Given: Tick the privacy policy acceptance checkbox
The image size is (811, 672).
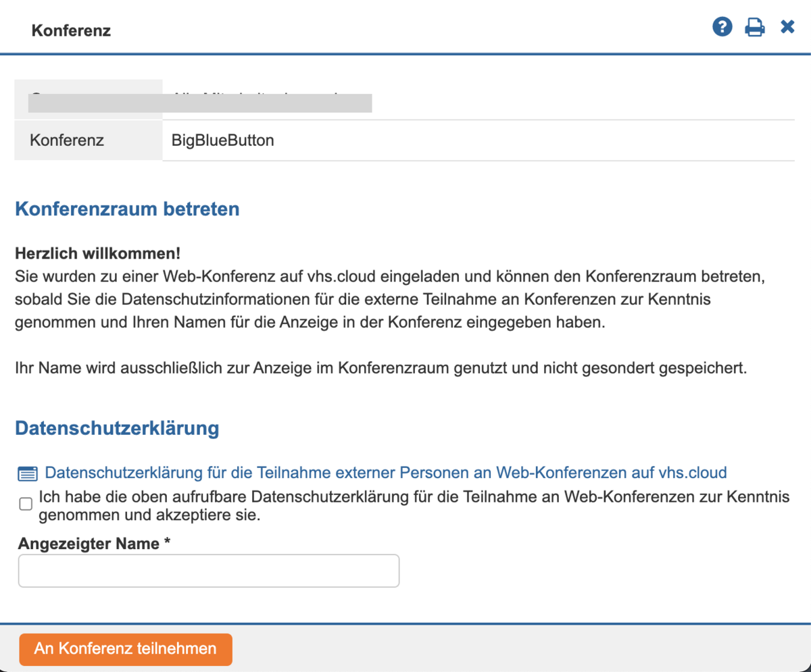Looking at the screenshot, I should pos(26,505).
